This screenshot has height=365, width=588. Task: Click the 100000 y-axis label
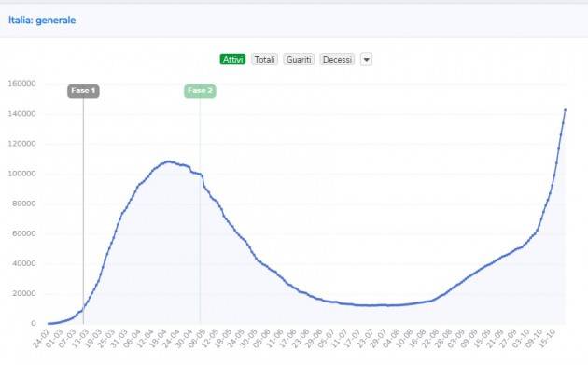pyautogui.click(x=21, y=174)
